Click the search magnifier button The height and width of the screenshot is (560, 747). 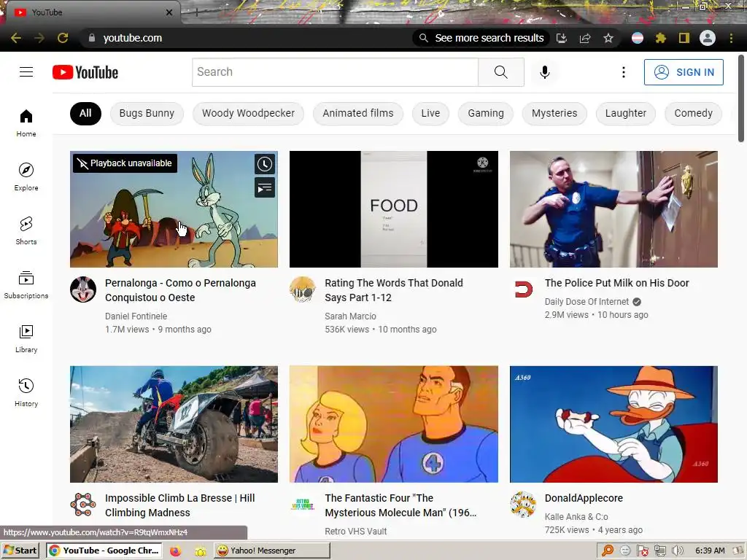[x=500, y=72]
